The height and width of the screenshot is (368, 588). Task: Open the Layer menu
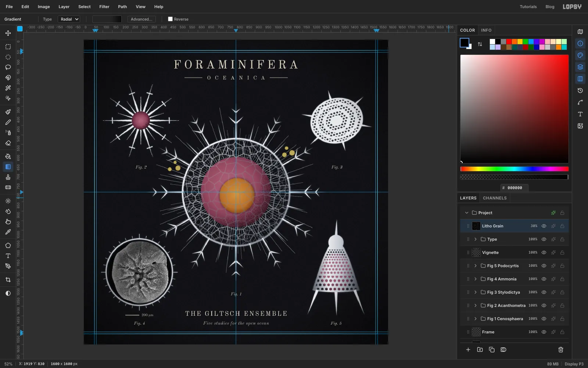tap(64, 7)
